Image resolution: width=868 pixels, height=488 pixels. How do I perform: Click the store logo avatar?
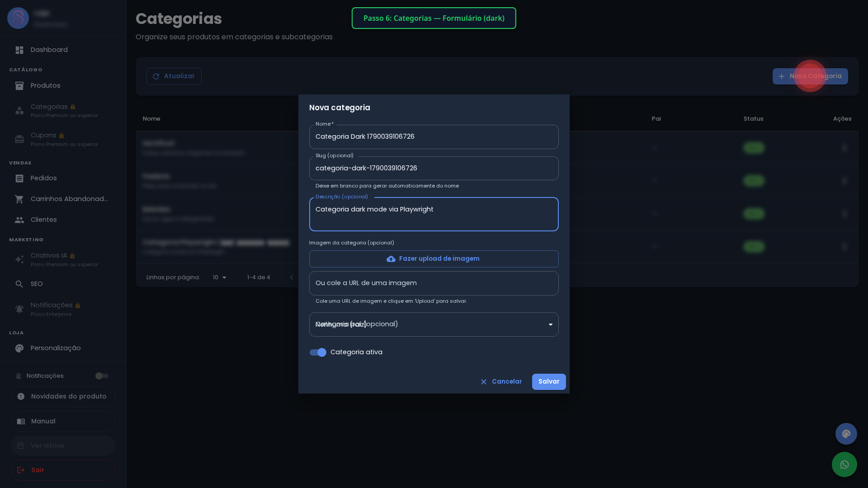point(18,18)
